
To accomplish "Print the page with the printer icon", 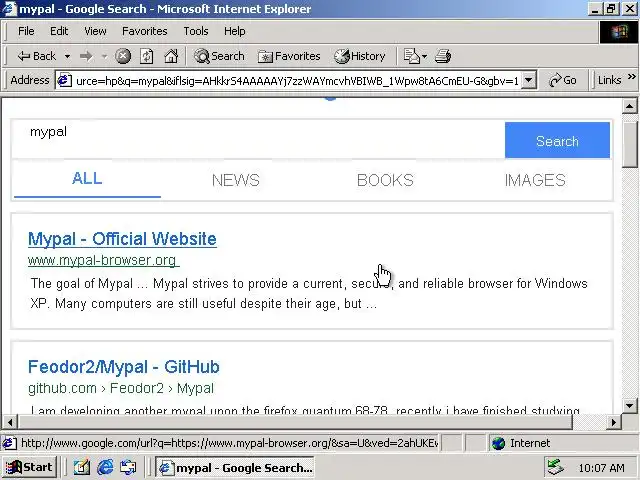I will [443, 56].
